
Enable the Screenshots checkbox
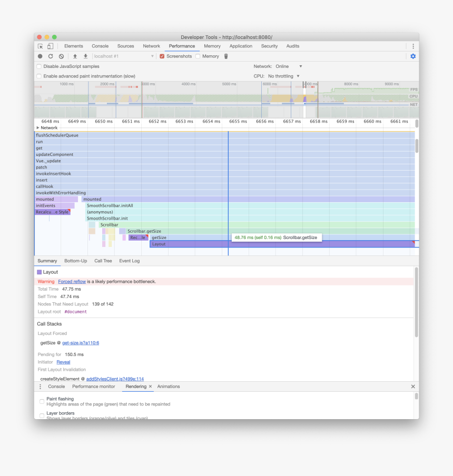tap(162, 56)
